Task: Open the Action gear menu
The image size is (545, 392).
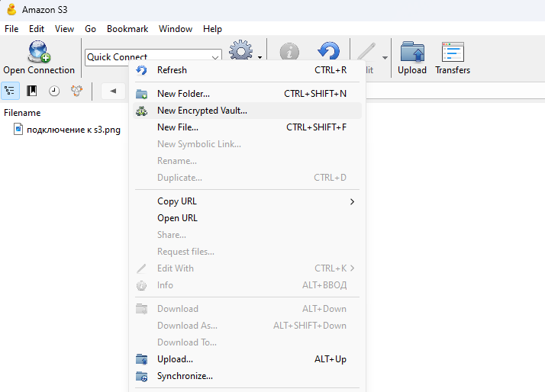Action: pyautogui.click(x=241, y=53)
